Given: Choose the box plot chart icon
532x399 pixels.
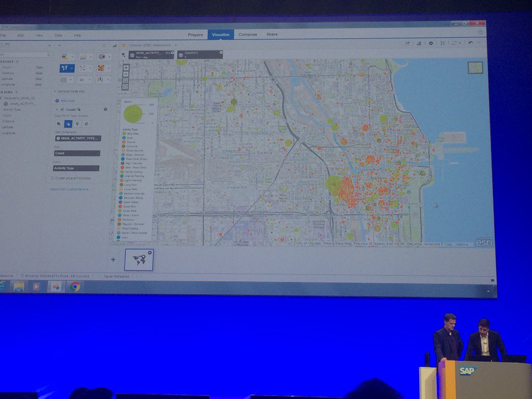Looking at the screenshot, I should click(100, 79).
